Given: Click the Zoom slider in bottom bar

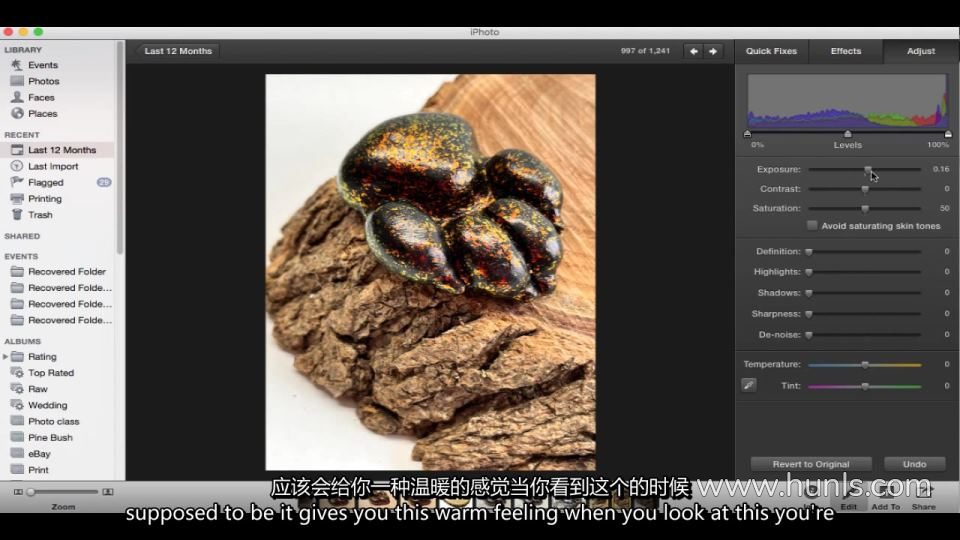Looking at the screenshot, I should click(62, 492).
